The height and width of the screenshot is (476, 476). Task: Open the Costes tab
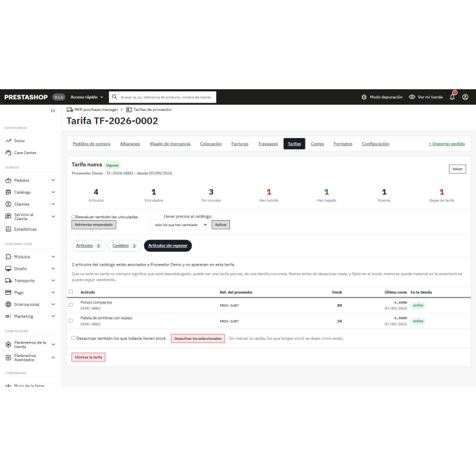coord(317,144)
